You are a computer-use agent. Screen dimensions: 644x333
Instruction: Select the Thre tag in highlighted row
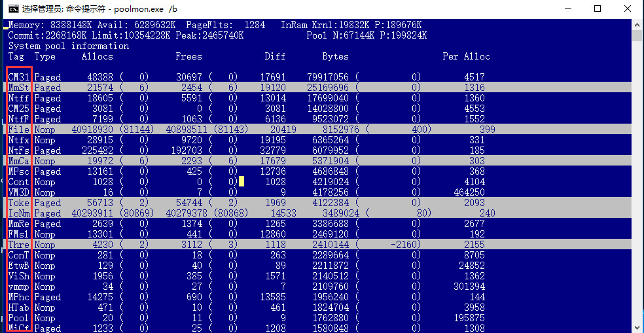[19, 245]
